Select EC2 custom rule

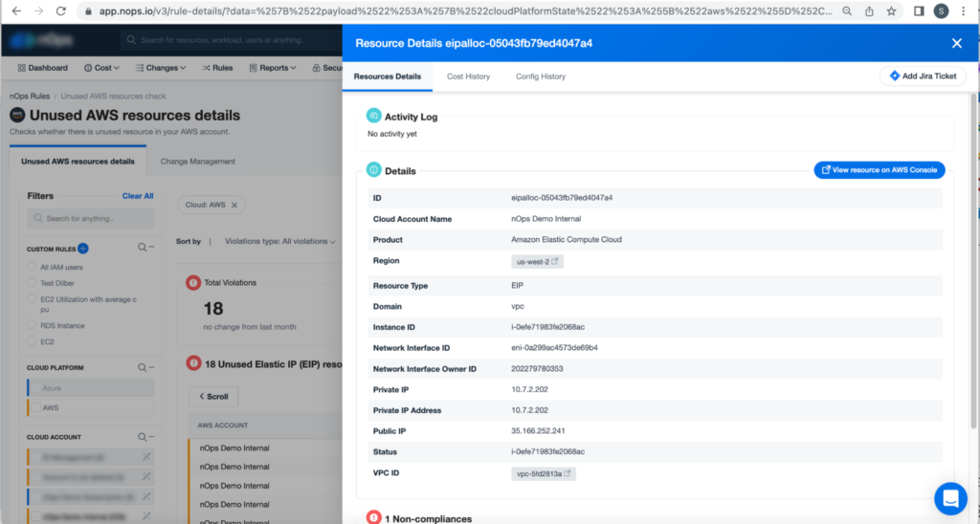coord(32,341)
